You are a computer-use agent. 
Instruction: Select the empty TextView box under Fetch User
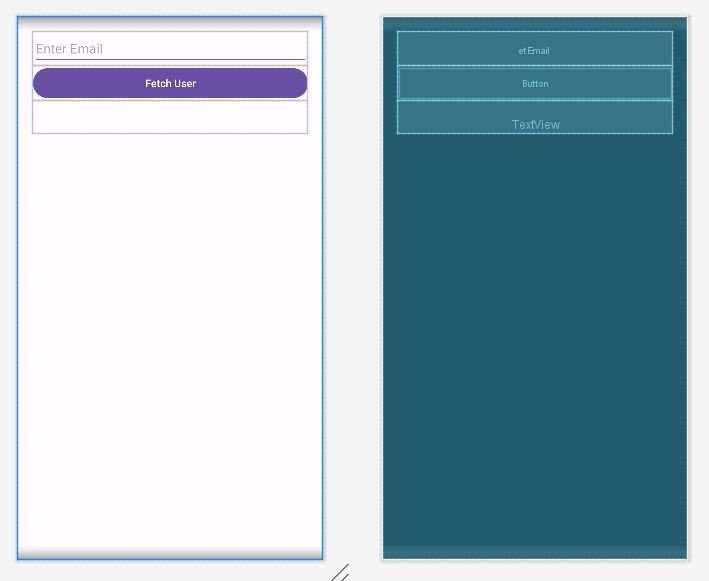(x=169, y=117)
